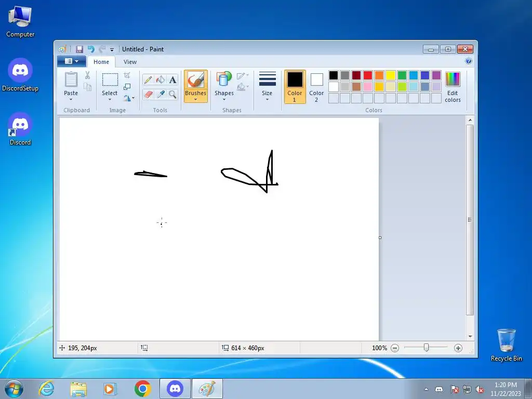This screenshot has height=399, width=532.
Task: Open Edit colors dialog
Action: click(x=453, y=87)
